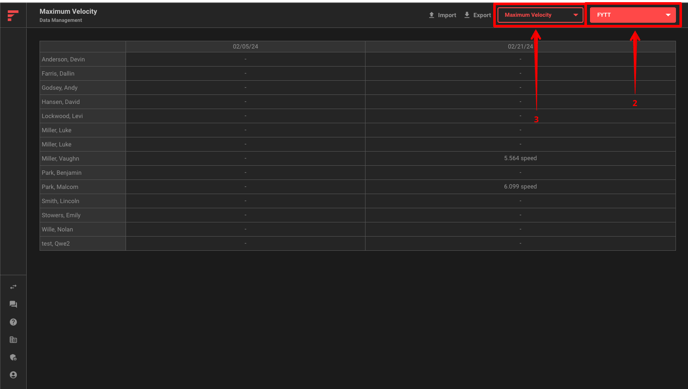Select the 02/21/24 column header
This screenshot has width=688, height=389.
520,46
